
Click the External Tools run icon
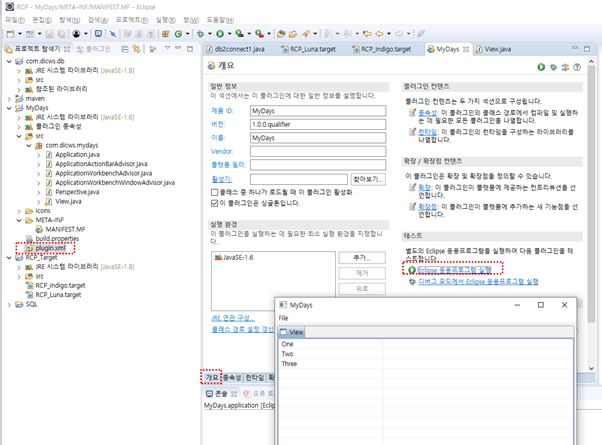click(259, 34)
